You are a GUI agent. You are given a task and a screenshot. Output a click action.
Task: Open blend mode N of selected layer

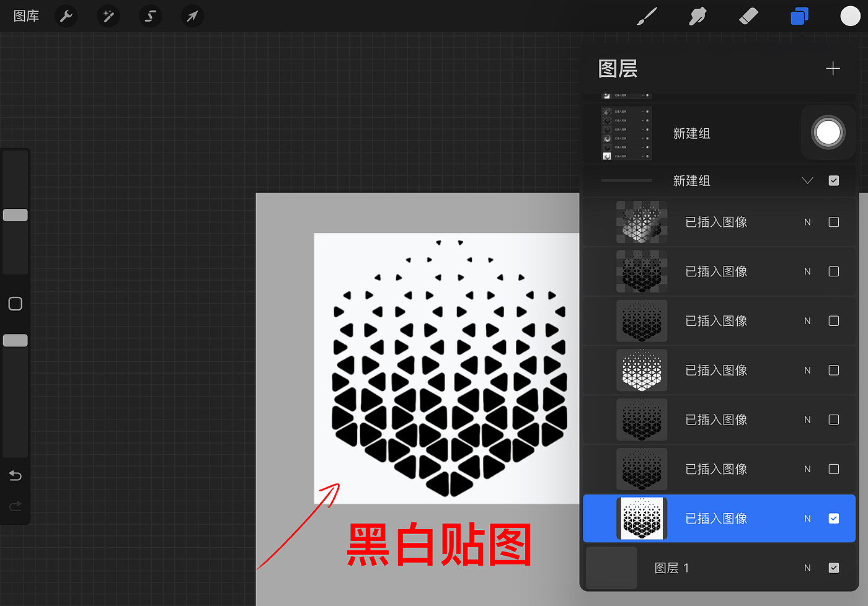pos(807,519)
